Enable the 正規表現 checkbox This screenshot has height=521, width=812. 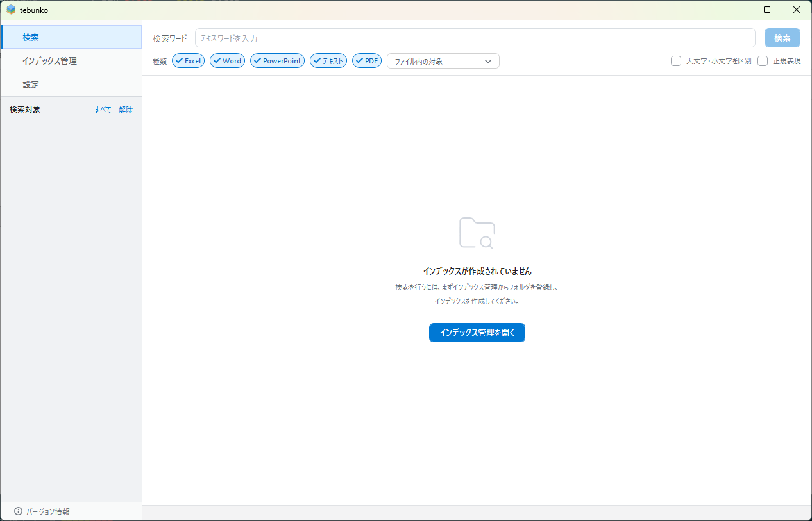[763, 61]
